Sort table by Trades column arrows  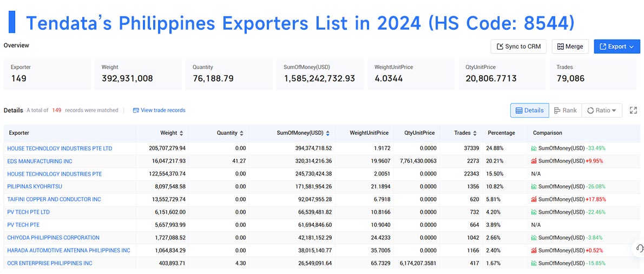click(x=475, y=133)
